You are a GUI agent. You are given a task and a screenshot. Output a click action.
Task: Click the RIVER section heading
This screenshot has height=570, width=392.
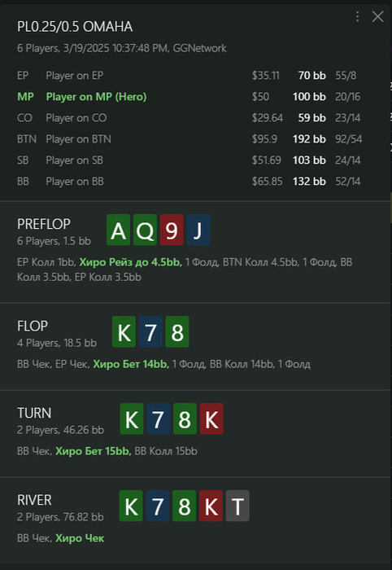(34, 500)
